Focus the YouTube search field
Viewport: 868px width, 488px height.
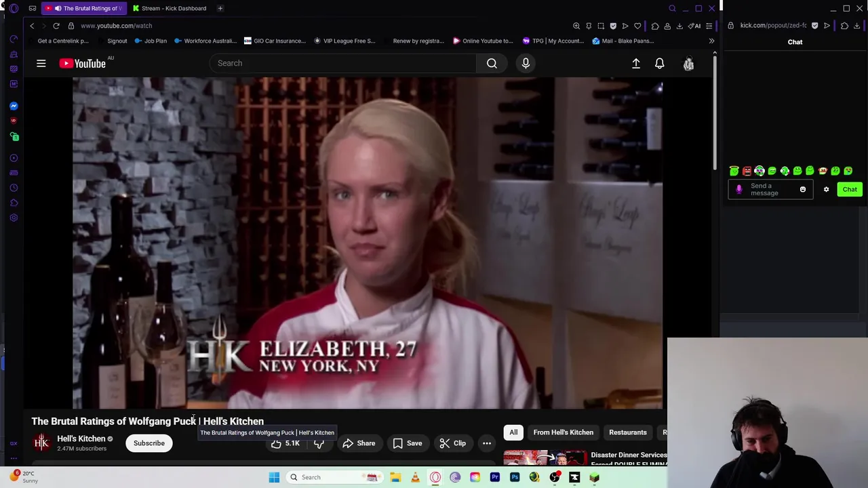pos(342,63)
